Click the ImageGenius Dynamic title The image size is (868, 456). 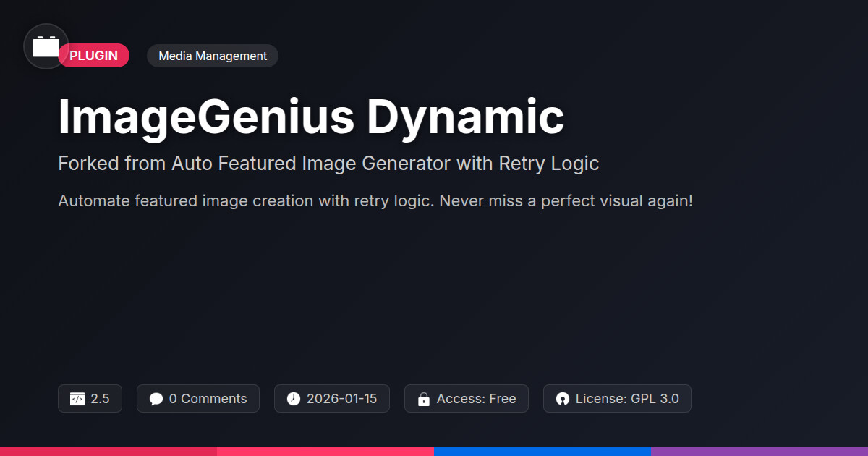pos(311,117)
